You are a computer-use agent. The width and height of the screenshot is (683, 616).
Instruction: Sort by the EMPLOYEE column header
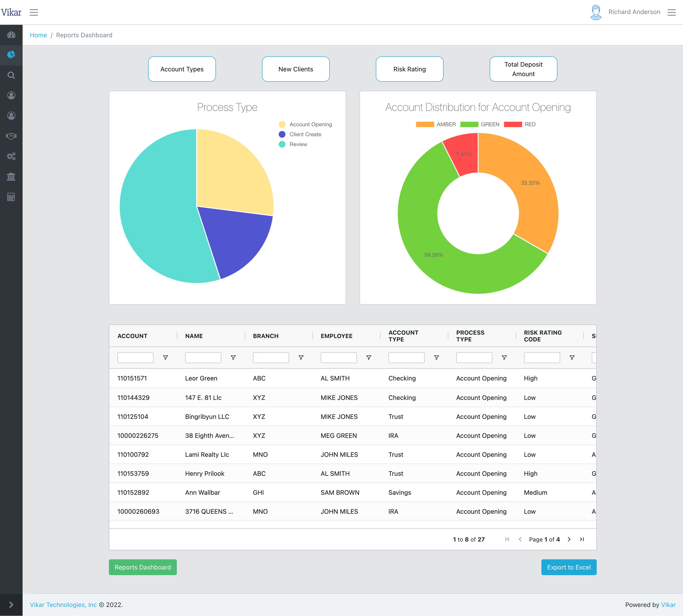tap(337, 336)
